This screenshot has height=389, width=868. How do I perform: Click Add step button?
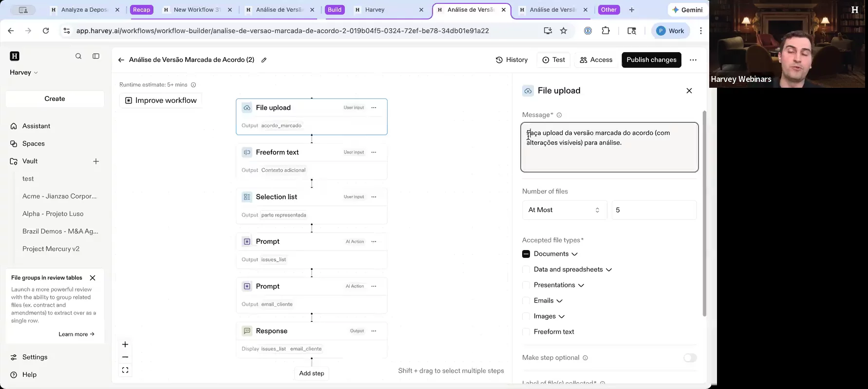click(312, 373)
